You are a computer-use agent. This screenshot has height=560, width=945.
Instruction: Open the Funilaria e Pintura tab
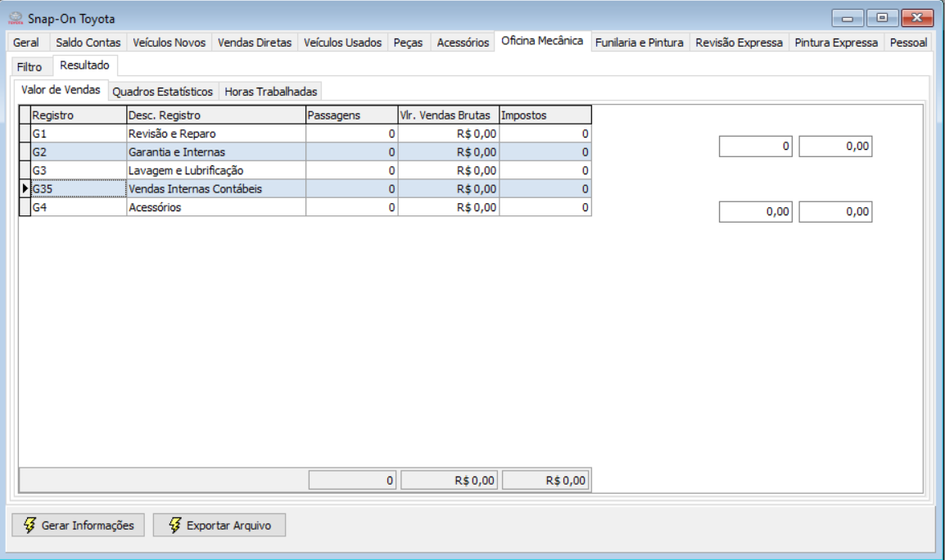(x=640, y=43)
